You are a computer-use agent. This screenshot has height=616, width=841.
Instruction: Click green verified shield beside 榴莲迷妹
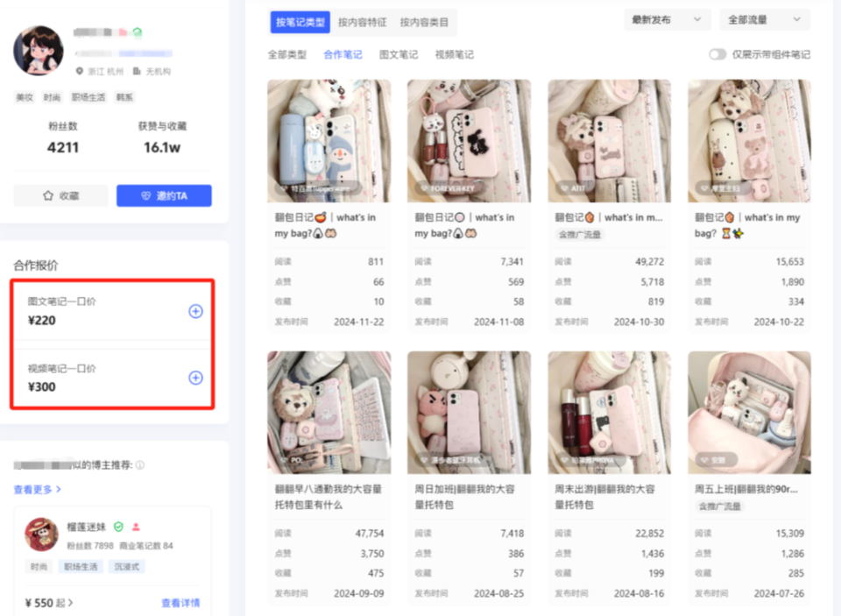[118, 527]
